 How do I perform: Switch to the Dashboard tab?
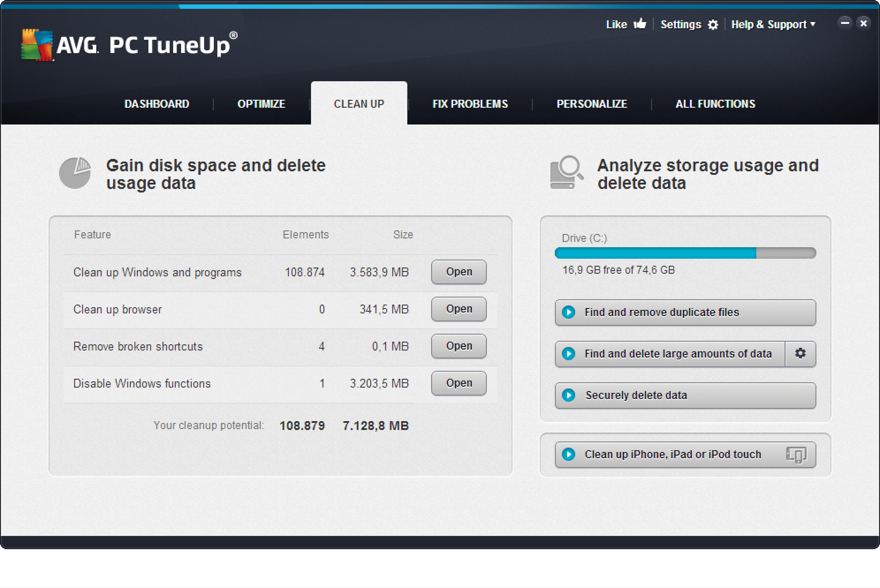click(157, 104)
